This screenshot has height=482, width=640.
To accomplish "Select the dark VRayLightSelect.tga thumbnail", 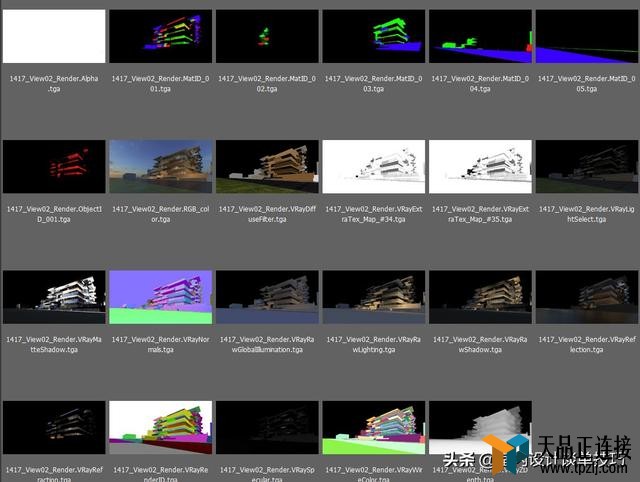I will point(587,167).
